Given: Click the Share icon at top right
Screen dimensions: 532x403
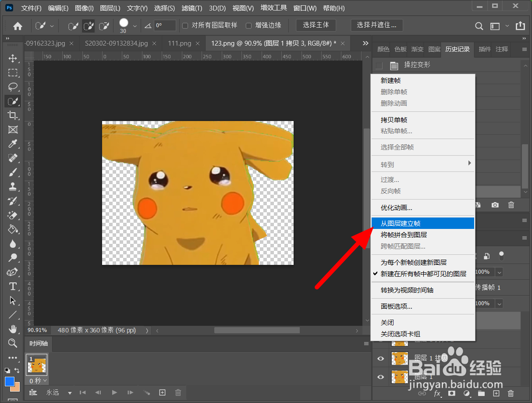Looking at the screenshot, I should 520,26.
